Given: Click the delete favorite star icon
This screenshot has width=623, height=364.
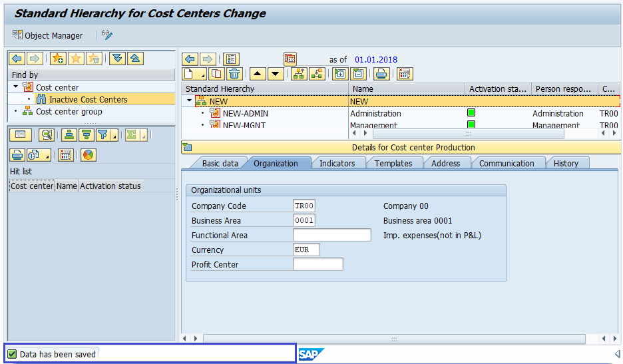Looking at the screenshot, I should tap(94, 59).
